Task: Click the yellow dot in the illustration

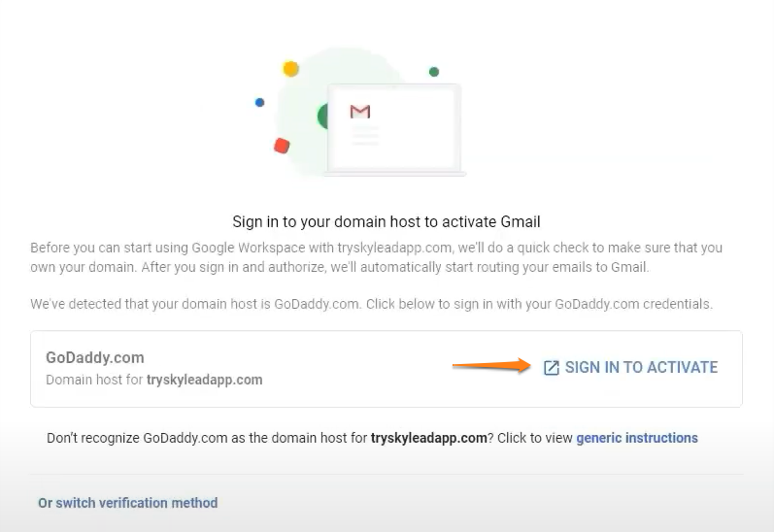Action: click(290, 69)
